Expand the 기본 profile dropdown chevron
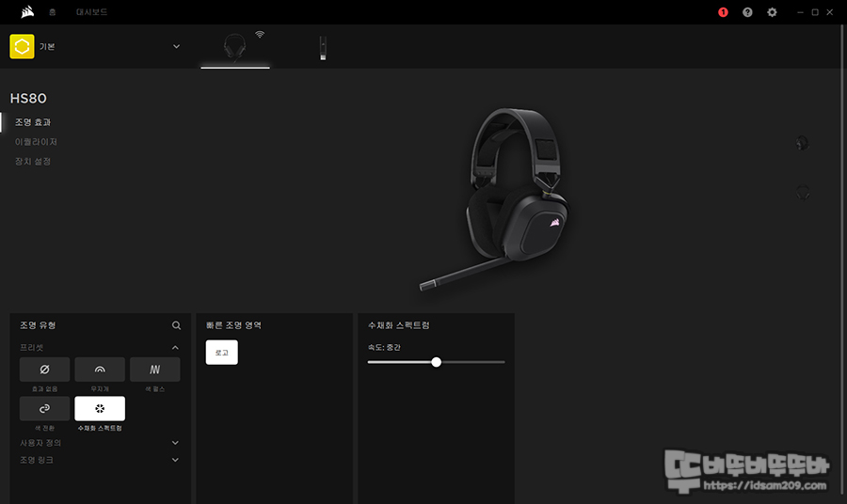Viewport: 847px width, 504px height. coord(176,46)
